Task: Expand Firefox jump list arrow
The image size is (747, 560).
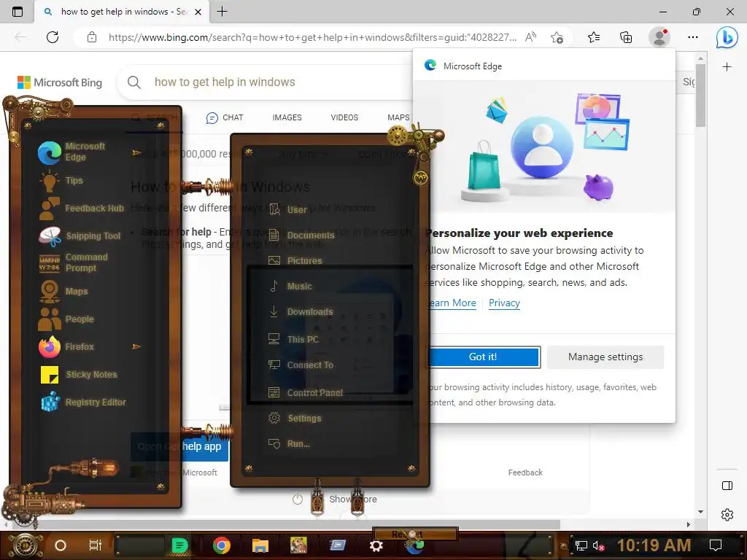Action: [x=136, y=346]
